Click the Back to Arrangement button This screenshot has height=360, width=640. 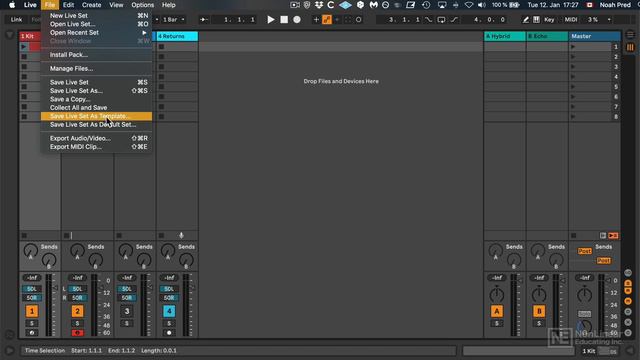pos(613,236)
